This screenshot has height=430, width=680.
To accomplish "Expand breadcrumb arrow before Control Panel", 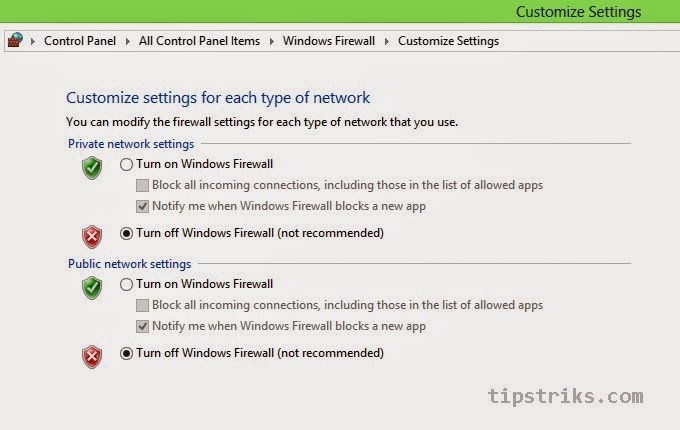I will [33, 41].
